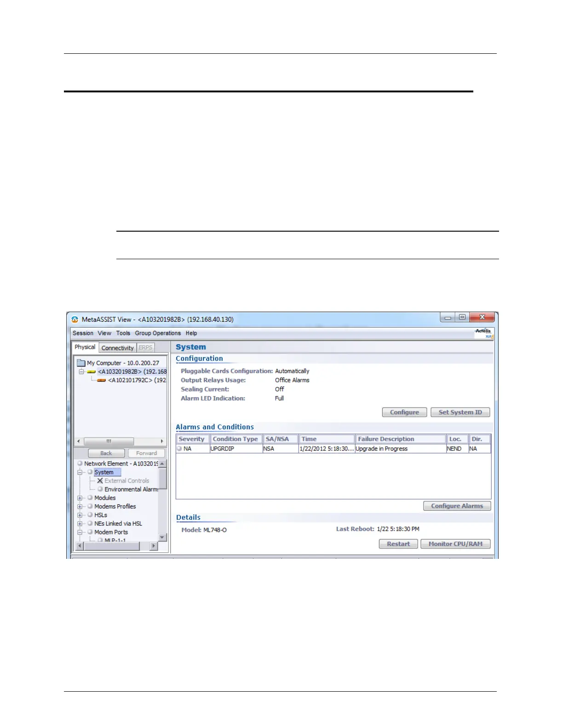Open the View menu
This screenshot has width=563, height=728.
(104, 333)
